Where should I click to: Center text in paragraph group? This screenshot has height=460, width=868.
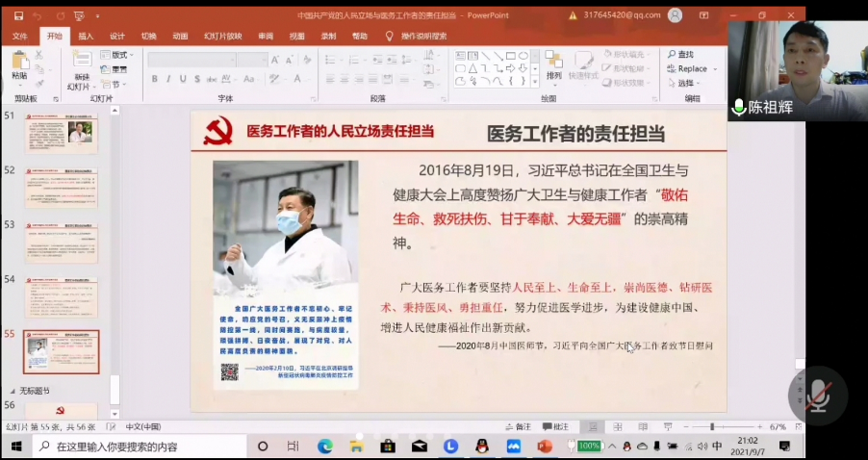coord(345,79)
